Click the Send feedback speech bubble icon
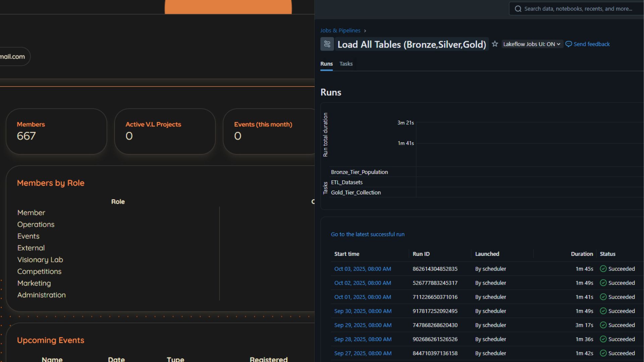 (569, 44)
